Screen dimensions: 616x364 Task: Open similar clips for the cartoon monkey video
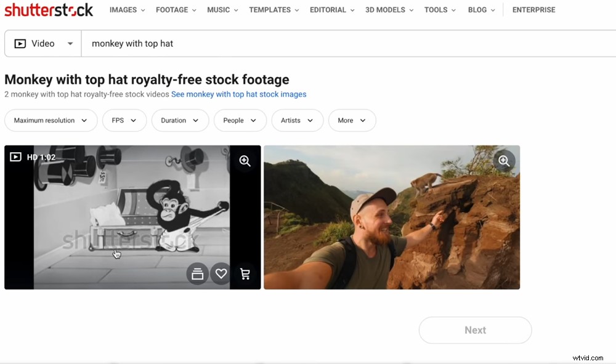(x=198, y=273)
